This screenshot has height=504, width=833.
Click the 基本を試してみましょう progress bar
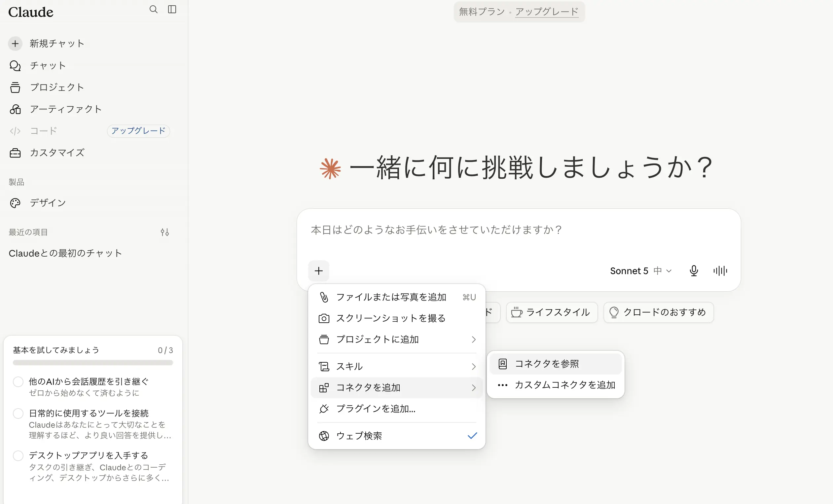(x=92, y=363)
